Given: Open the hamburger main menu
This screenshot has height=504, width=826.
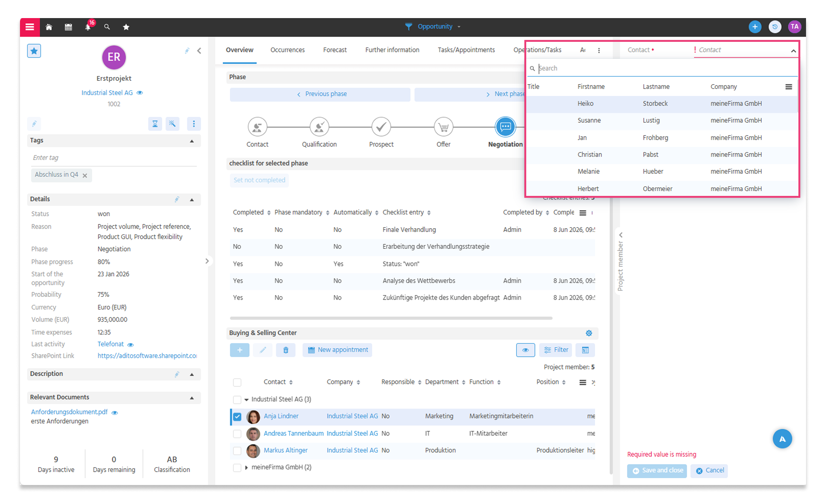Looking at the screenshot, I should pyautogui.click(x=29, y=27).
